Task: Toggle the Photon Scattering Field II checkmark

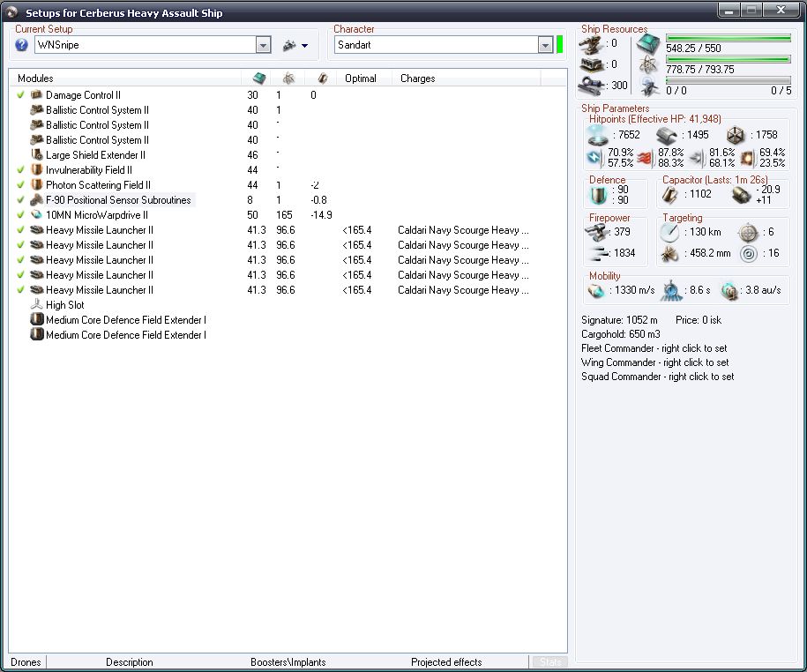Action: pyautogui.click(x=20, y=184)
